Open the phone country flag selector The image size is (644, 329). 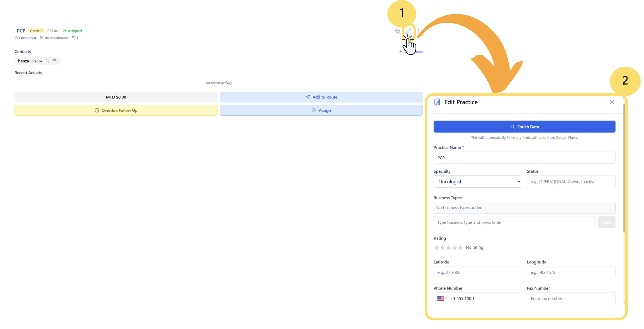(x=442, y=299)
